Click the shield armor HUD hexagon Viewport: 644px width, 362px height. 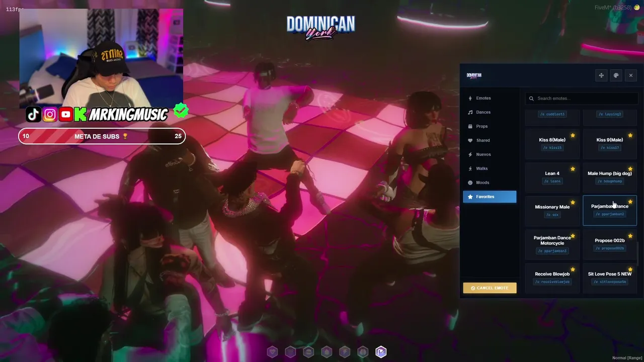[290, 352]
